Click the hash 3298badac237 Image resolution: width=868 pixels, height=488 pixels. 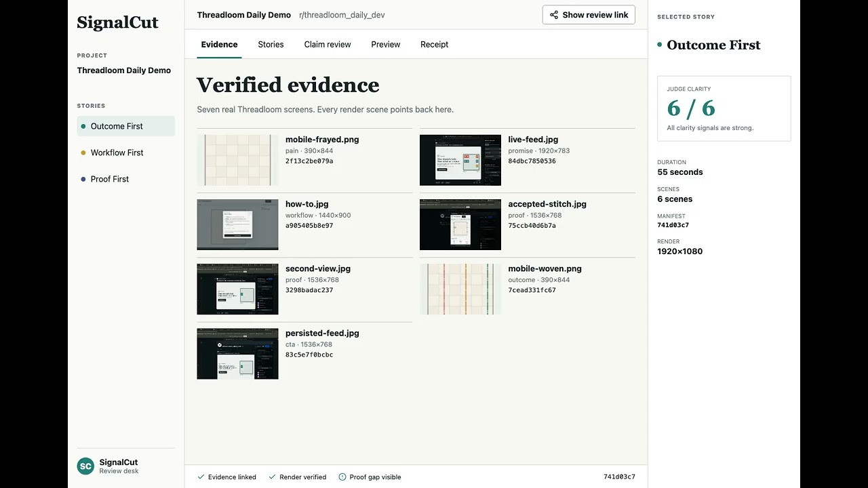click(309, 290)
